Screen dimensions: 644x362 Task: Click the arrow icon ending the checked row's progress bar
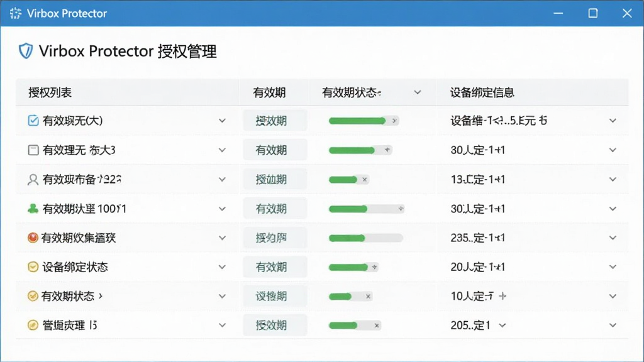[394, 121]
